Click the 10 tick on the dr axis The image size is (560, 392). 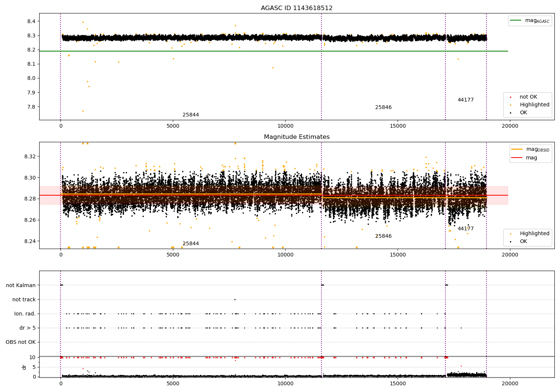32,358
